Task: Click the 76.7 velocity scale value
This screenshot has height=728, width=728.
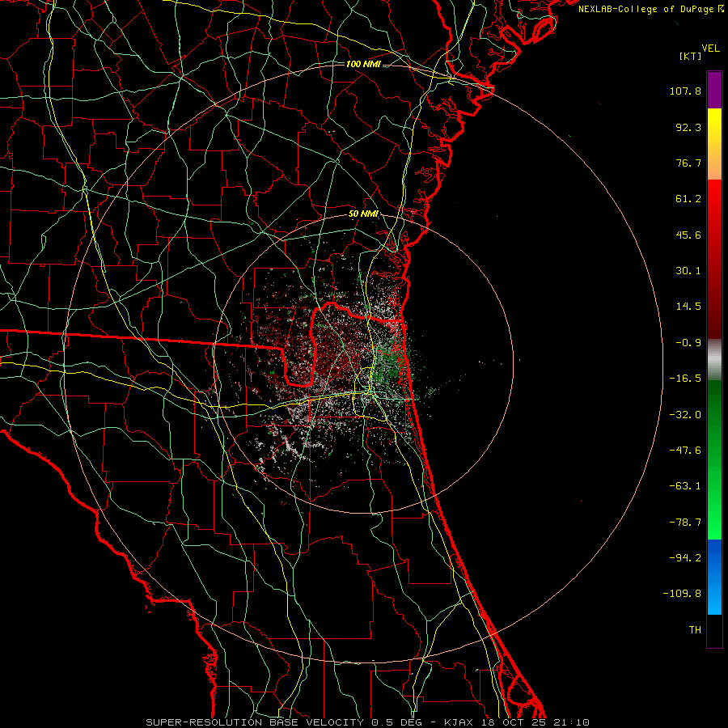Action: coord(688,163)
